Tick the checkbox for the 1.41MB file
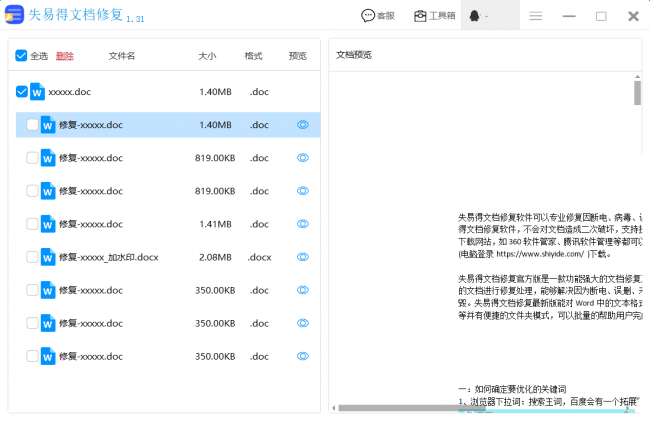Screen dimensions: 650x421 click(32, 224)
